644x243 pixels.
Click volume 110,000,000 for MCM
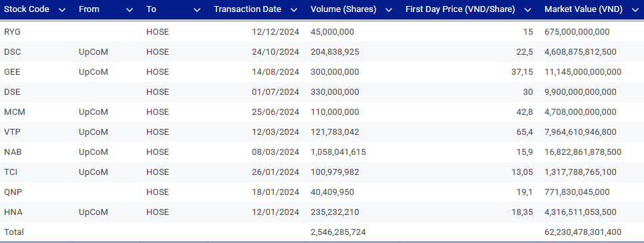[335, 112]
